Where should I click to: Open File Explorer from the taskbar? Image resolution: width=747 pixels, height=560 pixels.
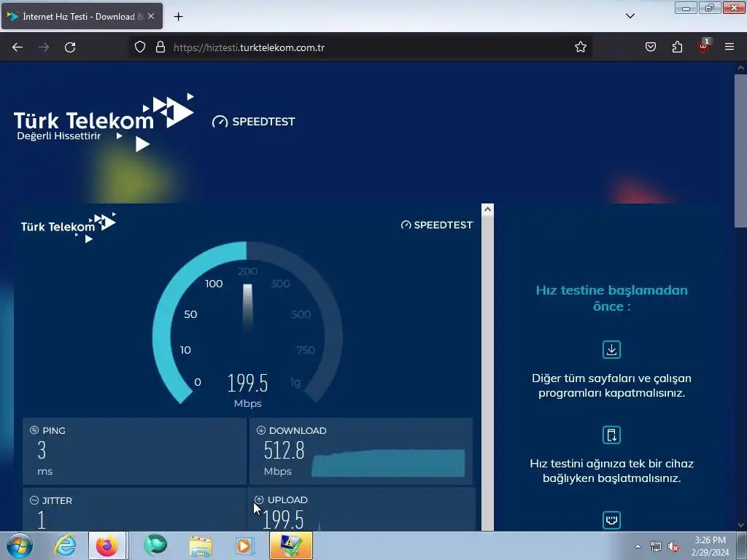(x=201, y=545)
